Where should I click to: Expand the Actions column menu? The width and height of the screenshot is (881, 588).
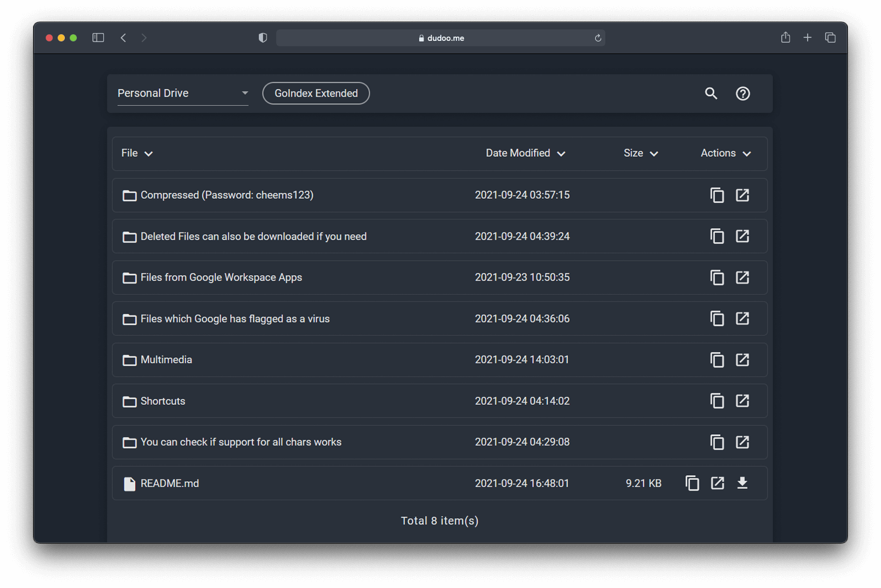tap(725, 154)
